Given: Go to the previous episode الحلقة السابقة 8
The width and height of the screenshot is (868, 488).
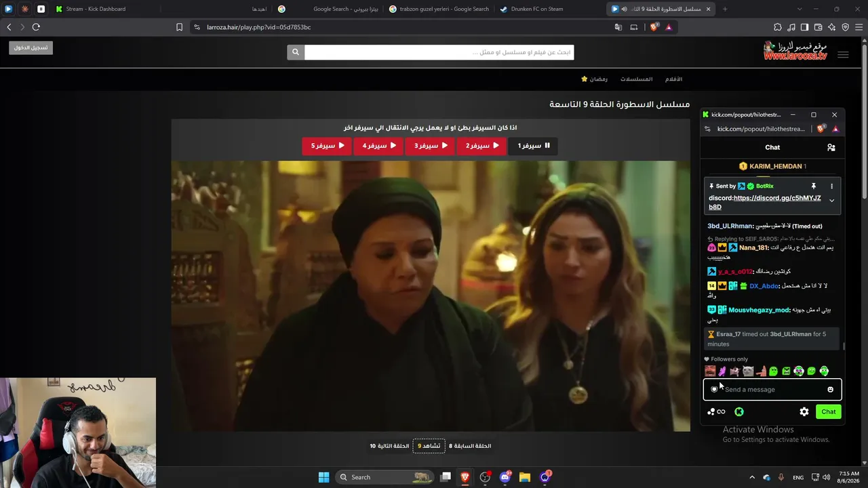Looking at the screenshot, I should [470, 446].
